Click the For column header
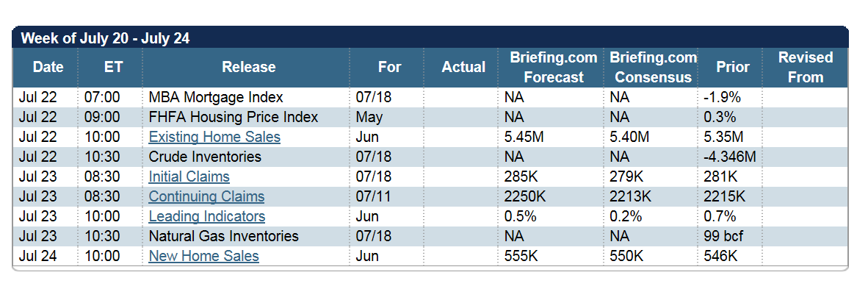The image size is (868, 289). pyautogui.click(x=390, y=67)
